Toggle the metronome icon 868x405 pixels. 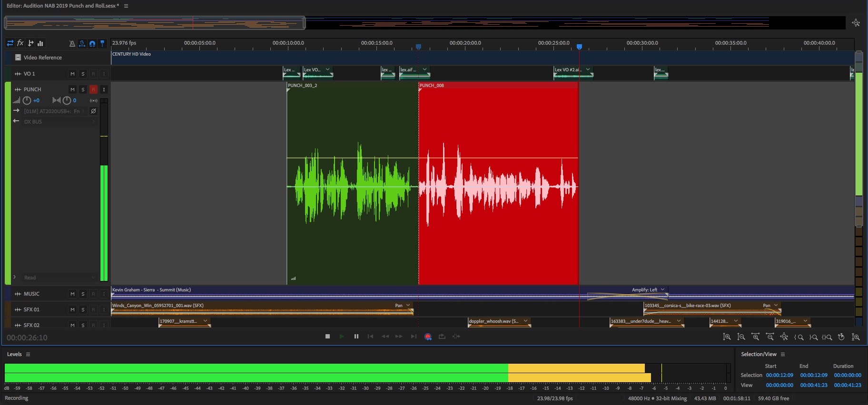pyautogui.click(x=72, y=44)
